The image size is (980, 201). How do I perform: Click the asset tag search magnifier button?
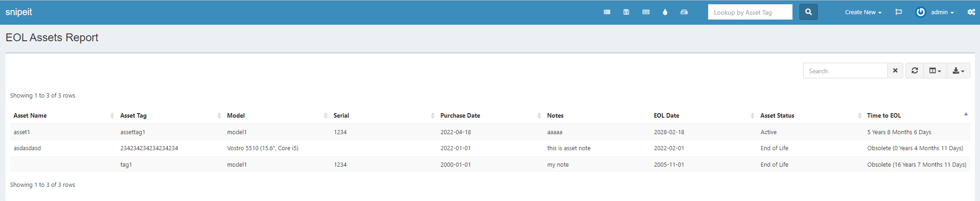click(x=808, y=12)
